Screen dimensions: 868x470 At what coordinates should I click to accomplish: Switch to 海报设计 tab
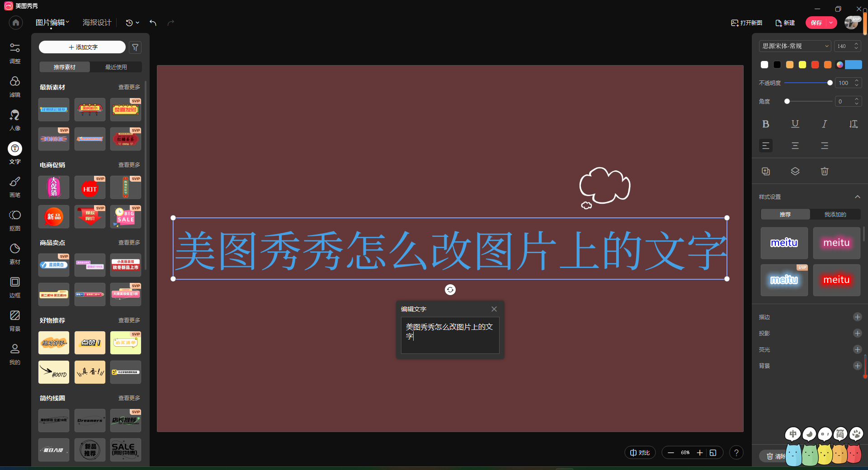coord(97,23)
